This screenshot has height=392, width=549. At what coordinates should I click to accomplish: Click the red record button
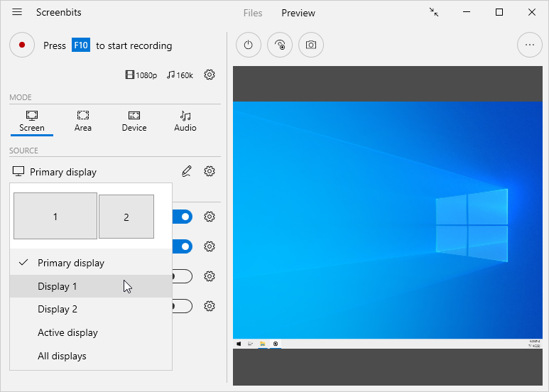tap(22, 45)
